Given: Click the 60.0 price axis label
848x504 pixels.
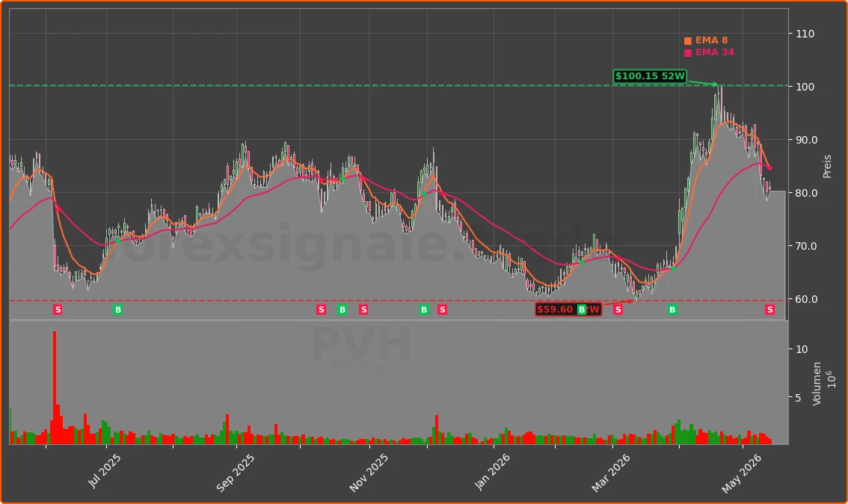Looking at the screenshot, I should point(806,298).
